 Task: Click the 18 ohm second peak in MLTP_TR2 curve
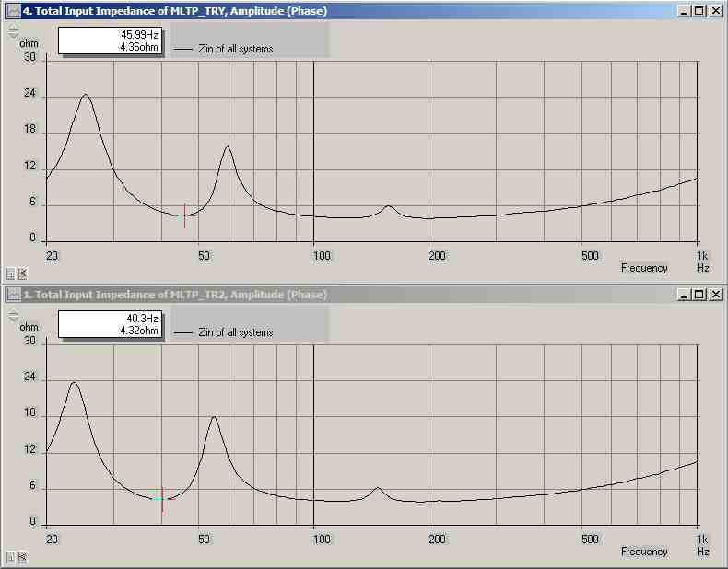click(x=214, y=416)
